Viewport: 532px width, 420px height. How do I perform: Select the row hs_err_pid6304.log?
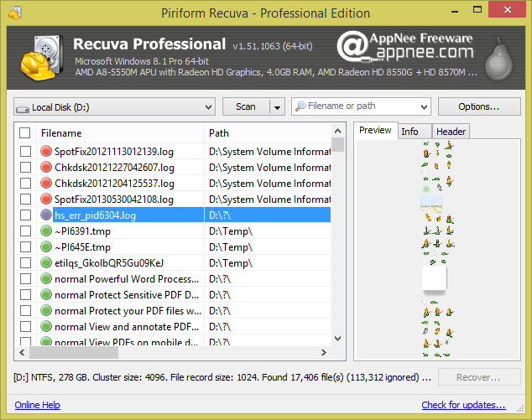click(x=173, y=215)
